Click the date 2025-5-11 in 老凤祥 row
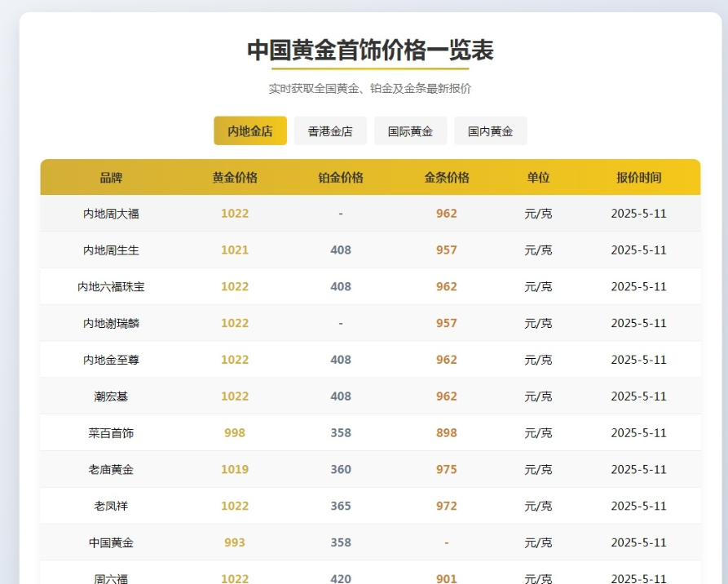The image size is (728, 584). point(639,506)
